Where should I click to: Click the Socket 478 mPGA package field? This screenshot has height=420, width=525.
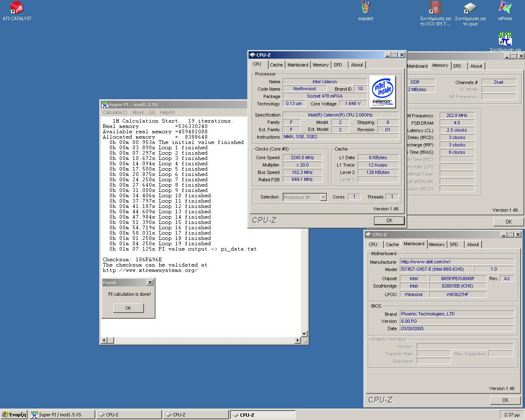(324, 96)
